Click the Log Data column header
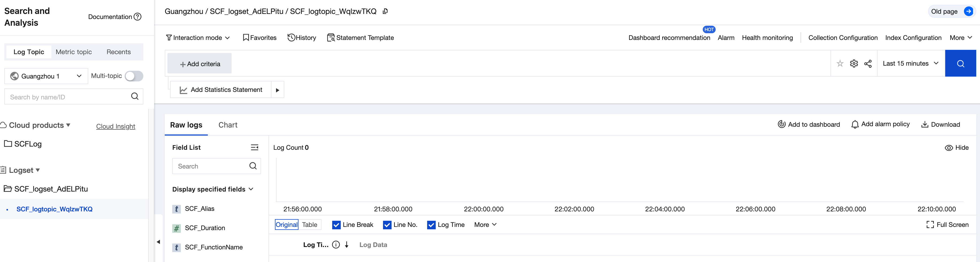Viewport: 980px width, 262px height. tap(373, 245)
